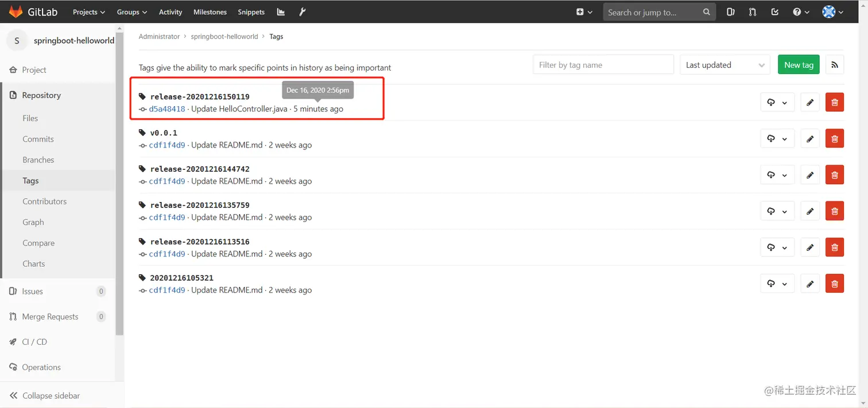Edit release notes for tag 20201216105321
Viewport: 868px width, 408px height.
tap(810, 283)
